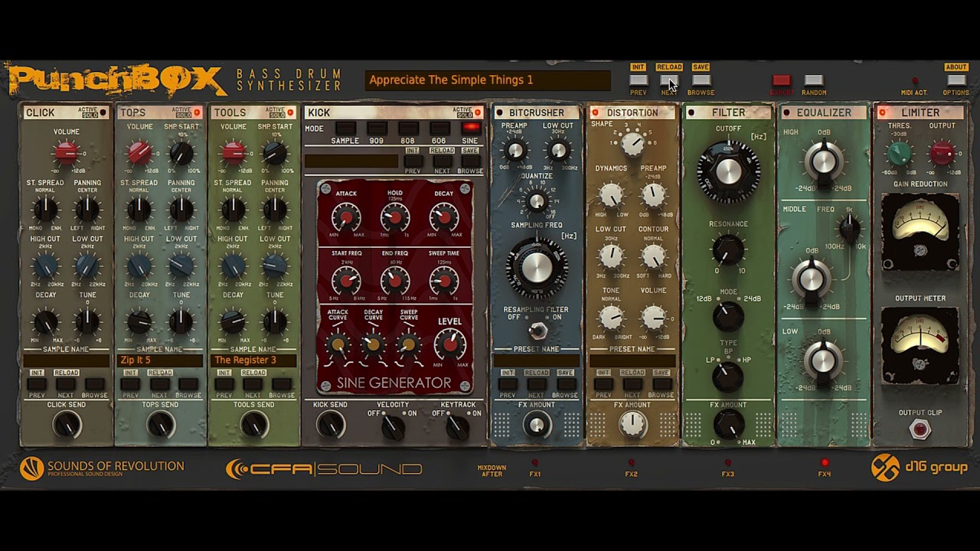Image resolution: width=980 pixels, height=551 pixels.
Task: Toggle the CLICK module active LED
Action: click(103, 112)
